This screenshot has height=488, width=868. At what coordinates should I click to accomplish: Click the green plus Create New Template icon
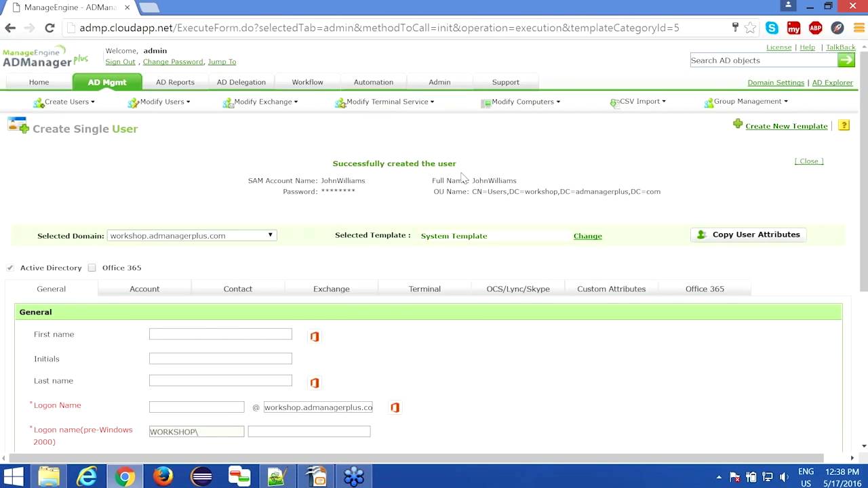tap(738, 124)
